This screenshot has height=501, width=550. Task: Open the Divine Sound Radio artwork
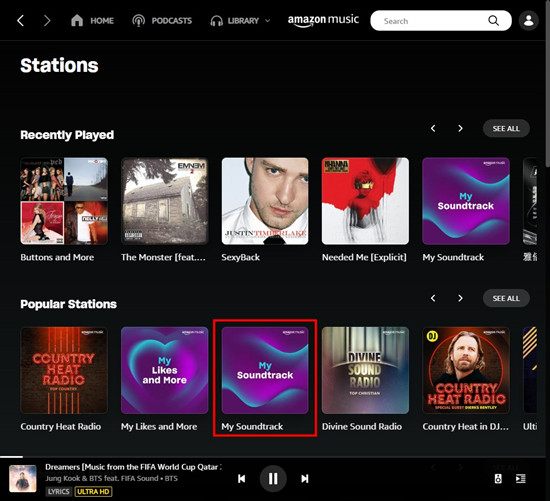(365, 370)
